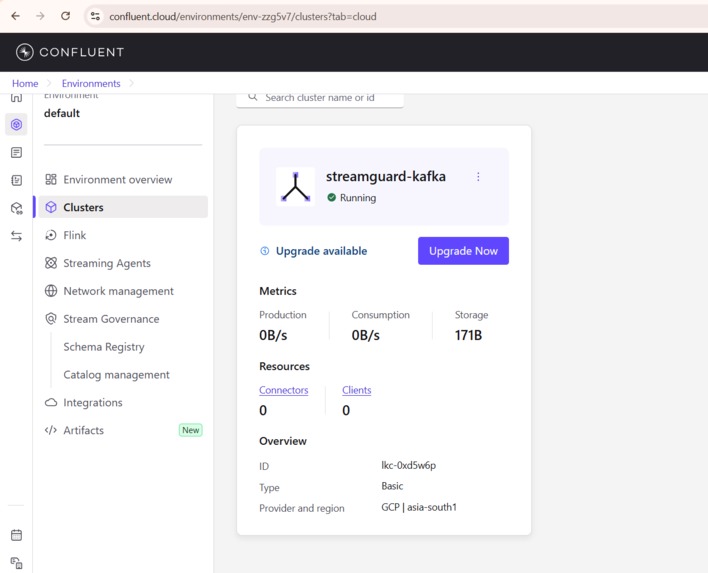Click the GCP | asia-south1 region value

(419, 508)
